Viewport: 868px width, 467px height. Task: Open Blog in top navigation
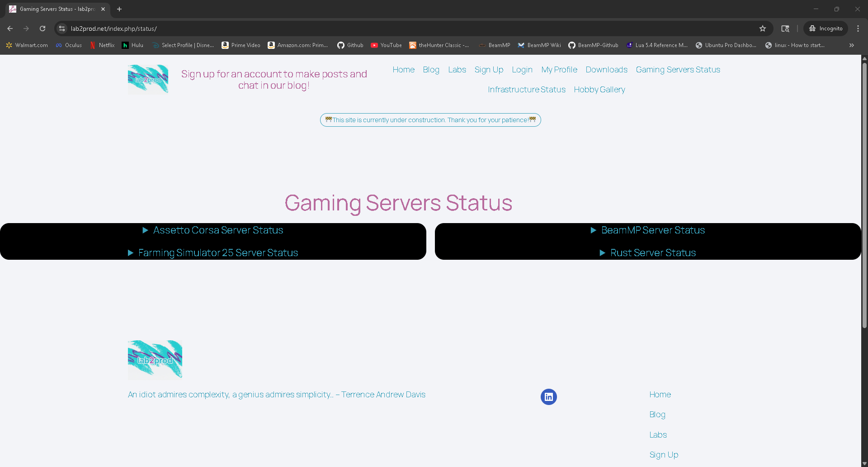tap(431, 70)
